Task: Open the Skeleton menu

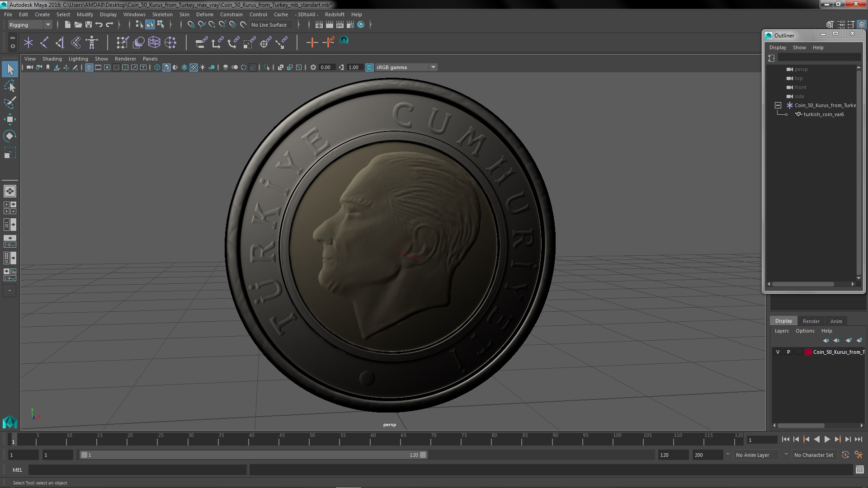Action: [x=162, y=14]
